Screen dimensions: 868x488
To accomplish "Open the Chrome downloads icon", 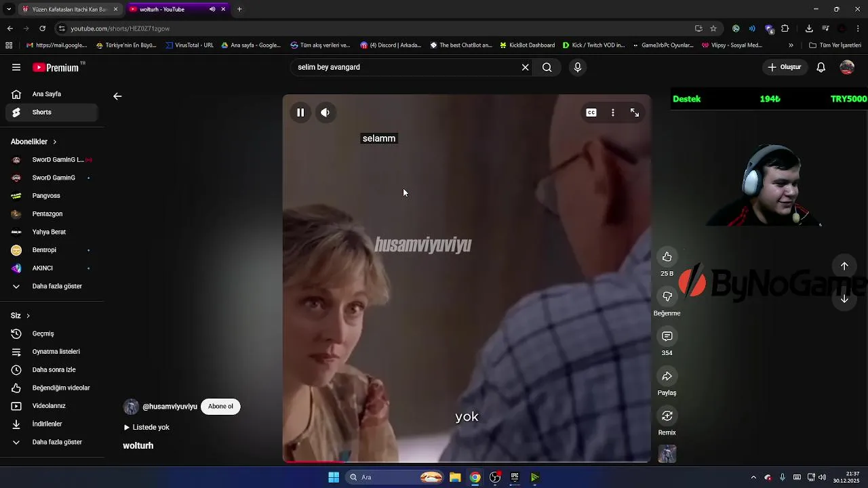I will [809, 28].
